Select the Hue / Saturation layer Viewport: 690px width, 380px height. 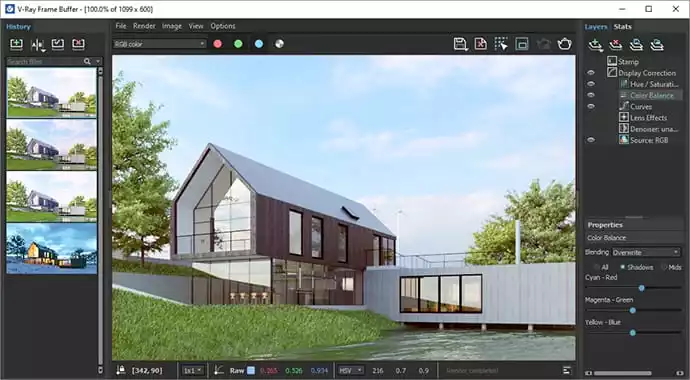pyautogui.click(x=654, y=84)
